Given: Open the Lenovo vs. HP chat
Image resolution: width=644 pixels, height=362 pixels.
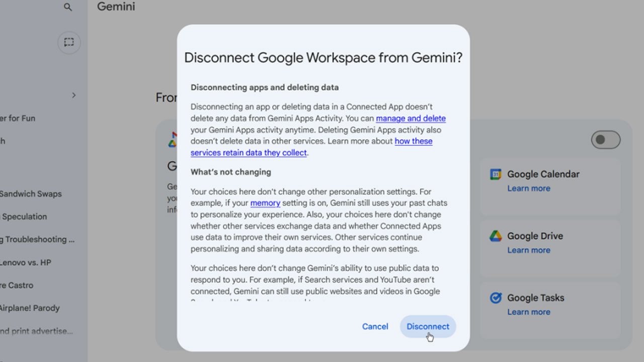Looking at the screenshot, I should coord(26,262).
